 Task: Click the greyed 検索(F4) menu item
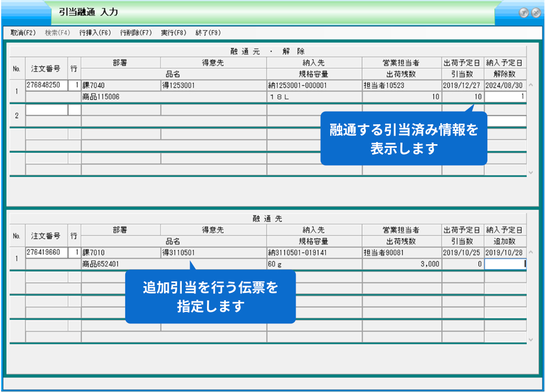[57, 32]
